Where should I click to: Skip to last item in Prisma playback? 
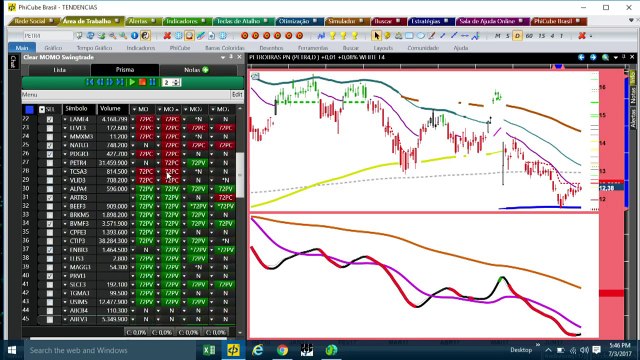tap(120, 82)
